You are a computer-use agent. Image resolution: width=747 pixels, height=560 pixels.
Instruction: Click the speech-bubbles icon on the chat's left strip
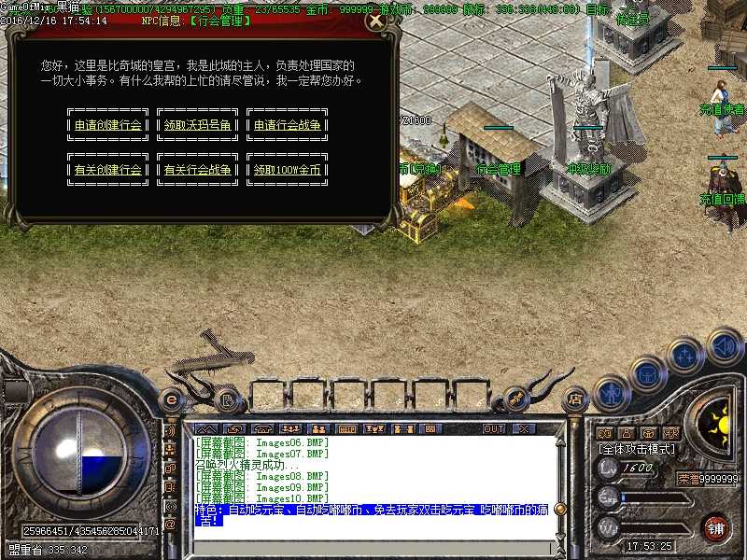pyautogui.click(x=171, y=469)
